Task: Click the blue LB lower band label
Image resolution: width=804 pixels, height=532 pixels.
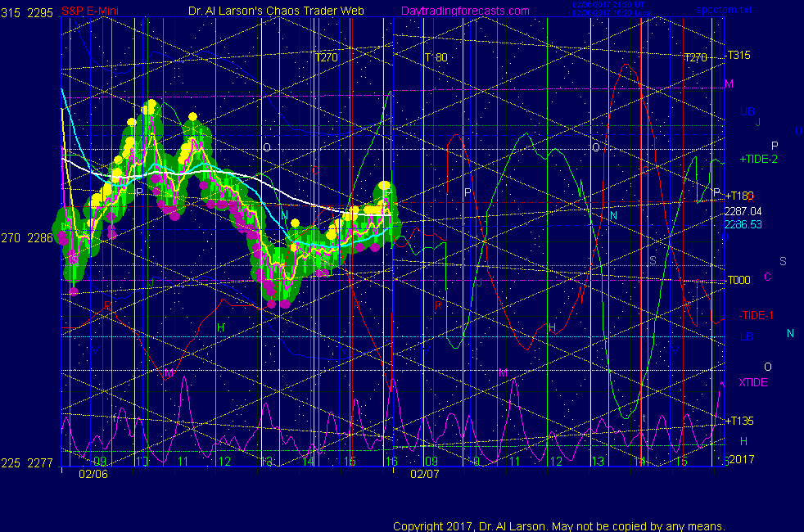Action: click(x=747, y=336)
